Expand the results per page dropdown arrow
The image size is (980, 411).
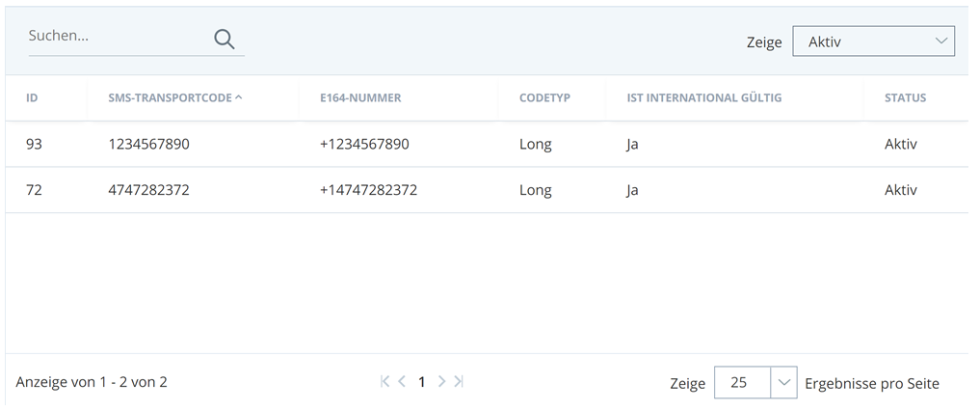coord(783,382)
